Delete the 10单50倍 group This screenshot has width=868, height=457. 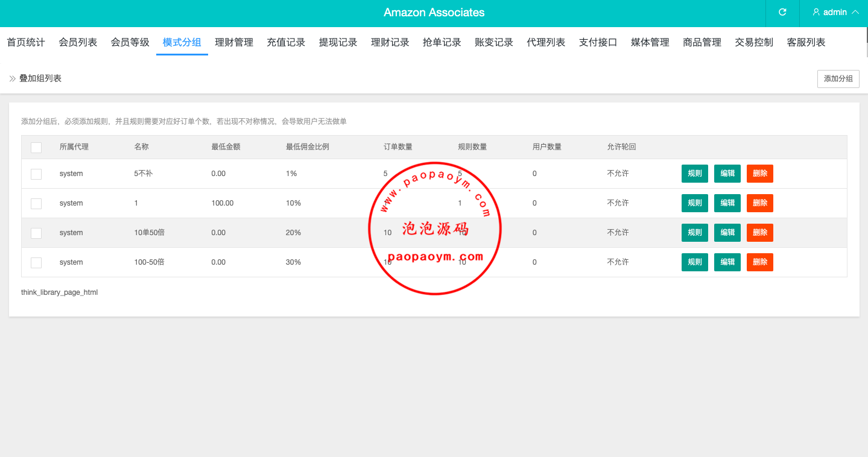(759, 233)
